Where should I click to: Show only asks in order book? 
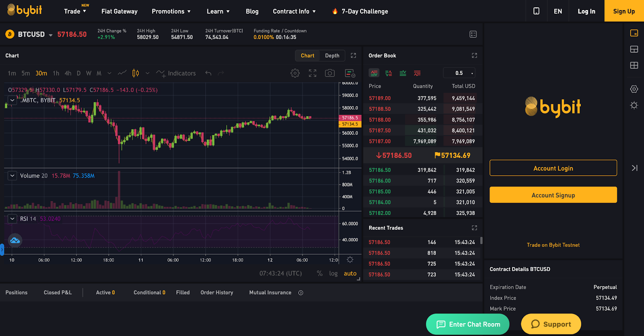417,73
